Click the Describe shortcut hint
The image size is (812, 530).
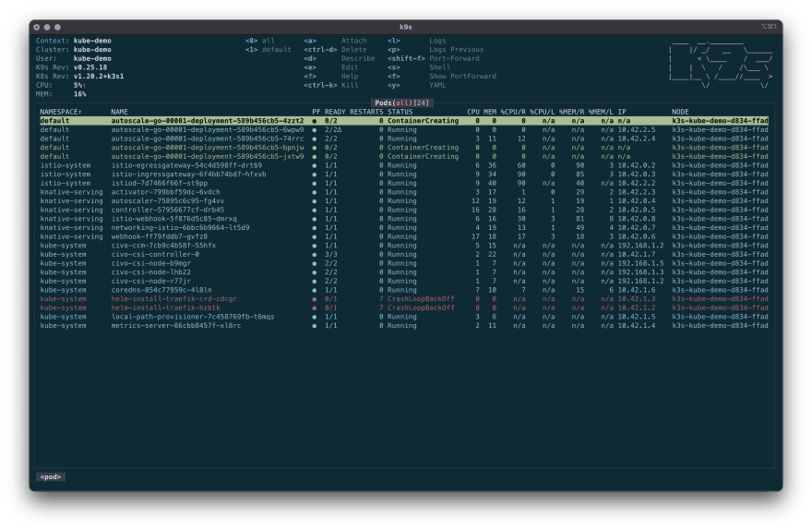pyautogui.click(x=358, y=58)
